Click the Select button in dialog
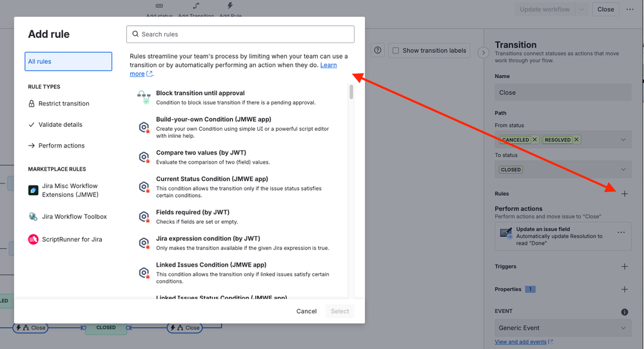644x349 pixels. pyautogui.click(x=340, y=311)
